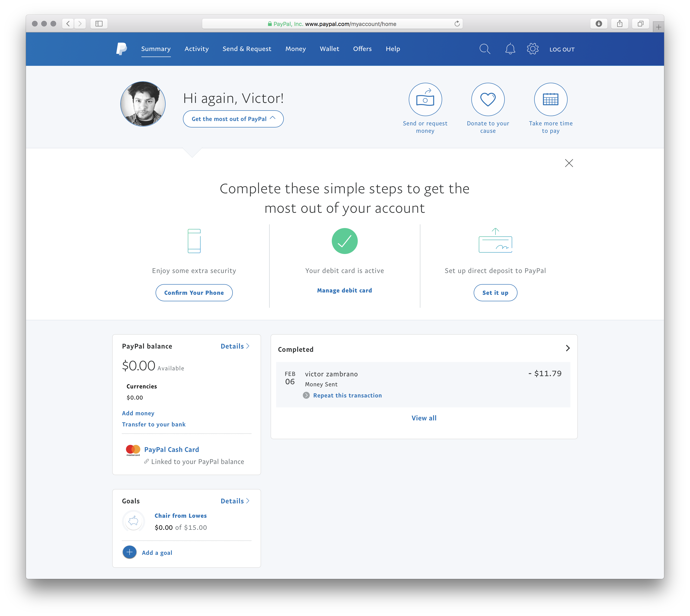Open notifications bell icon
The width and height of the screenshot is (690, 616).
click(510, 49)
